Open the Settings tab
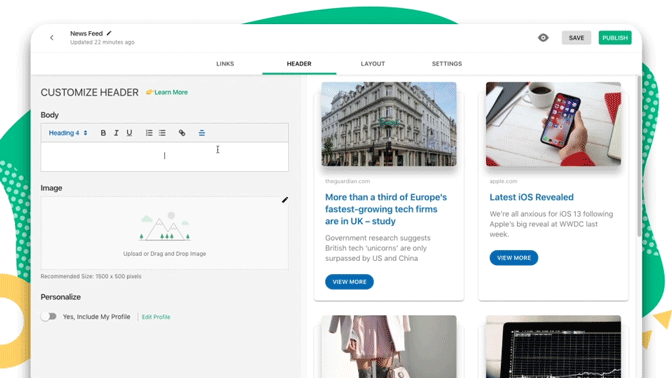 (447, 63)
